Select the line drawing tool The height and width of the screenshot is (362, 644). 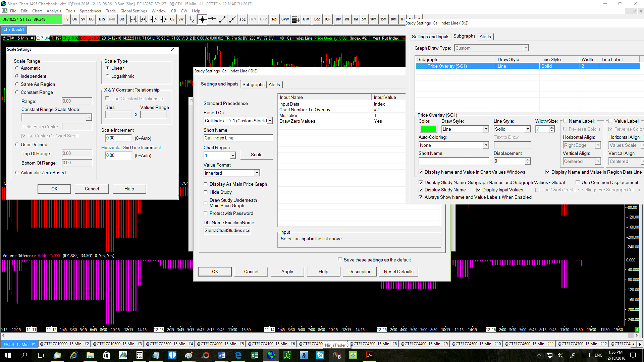coord(222,19)
